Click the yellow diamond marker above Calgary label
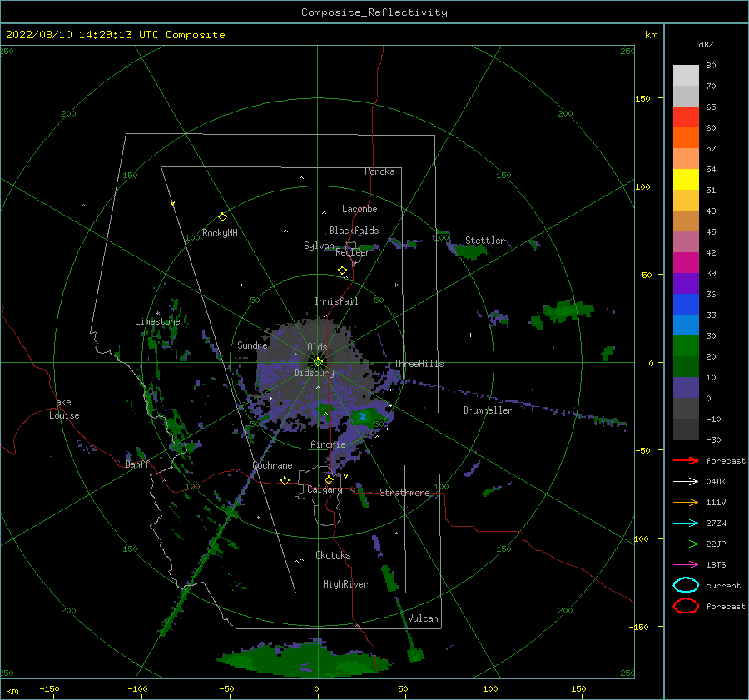The width and height of the screenshot is (749, 700). pyautogui.click(x=329, y=479)
